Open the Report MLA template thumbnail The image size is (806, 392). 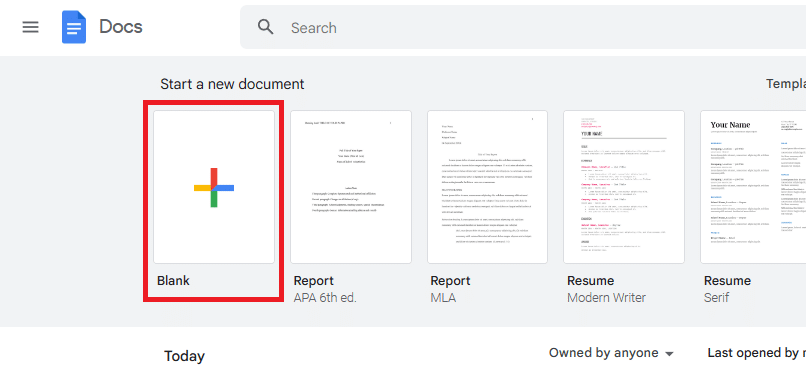coord(487,187)
